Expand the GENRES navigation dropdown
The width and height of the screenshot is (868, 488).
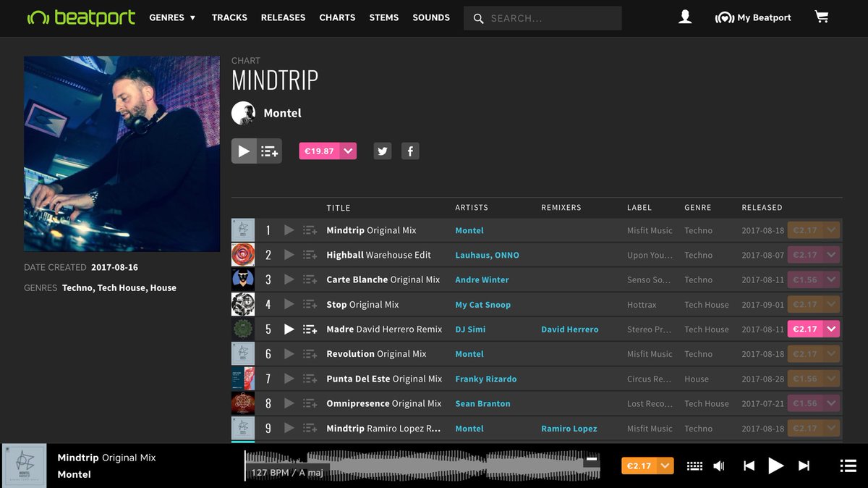171,17
